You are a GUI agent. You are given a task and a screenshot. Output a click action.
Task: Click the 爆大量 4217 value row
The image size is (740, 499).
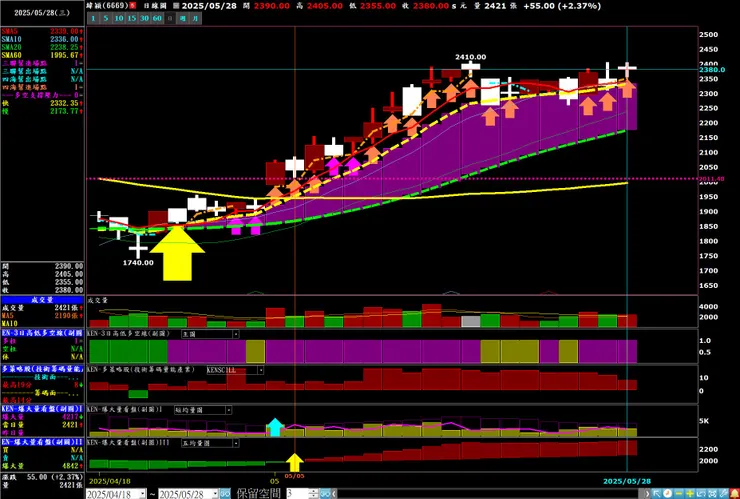[42, 417]
